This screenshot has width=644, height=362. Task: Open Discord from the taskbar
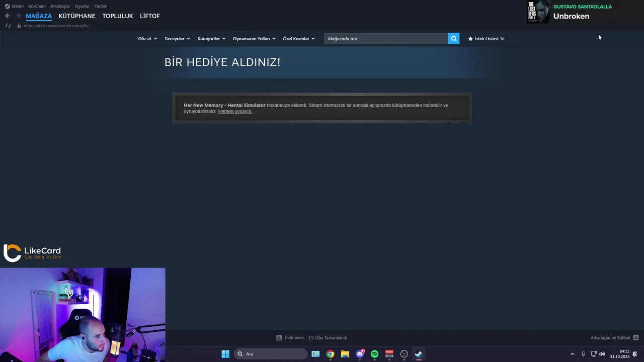(360, 354)
